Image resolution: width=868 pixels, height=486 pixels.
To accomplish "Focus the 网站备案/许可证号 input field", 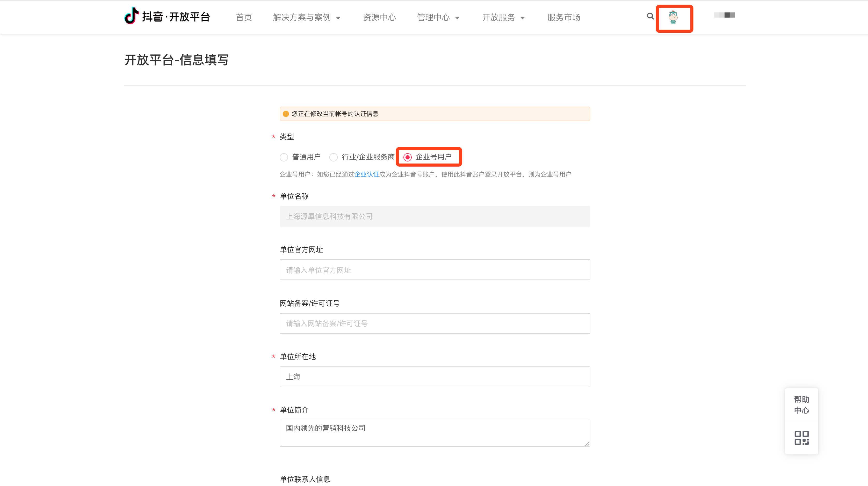I will click(435, 323).
